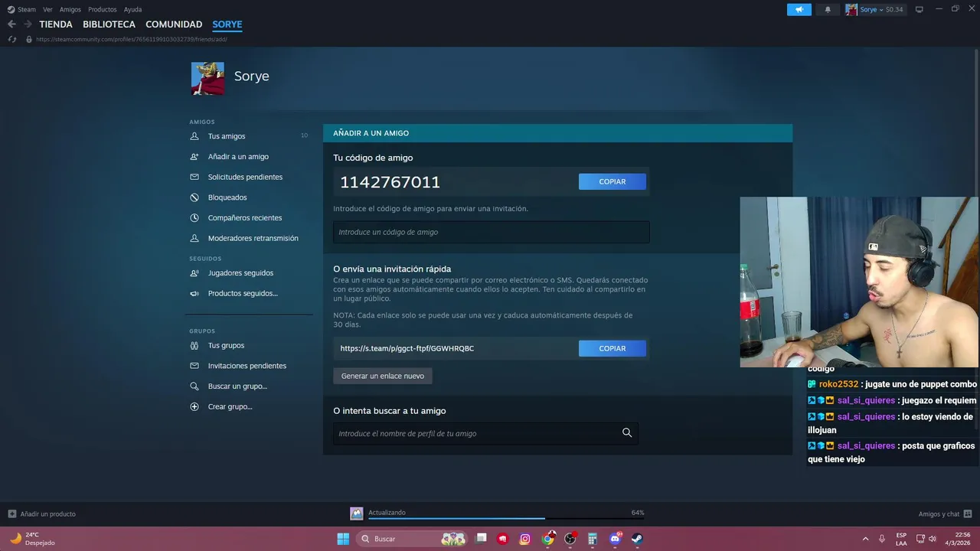Open the notifications bell

828,9
